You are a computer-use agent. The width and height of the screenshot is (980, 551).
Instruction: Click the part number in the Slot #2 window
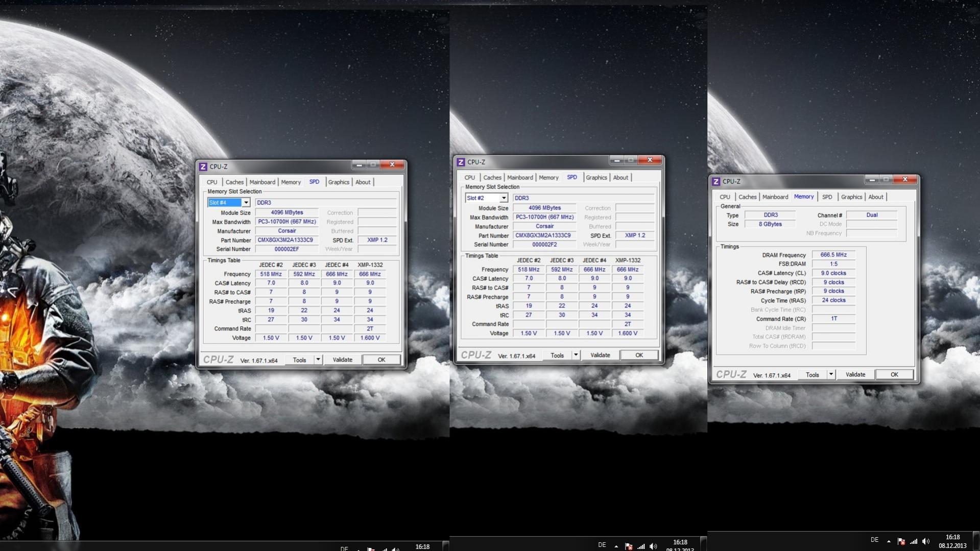pos(544,235)
